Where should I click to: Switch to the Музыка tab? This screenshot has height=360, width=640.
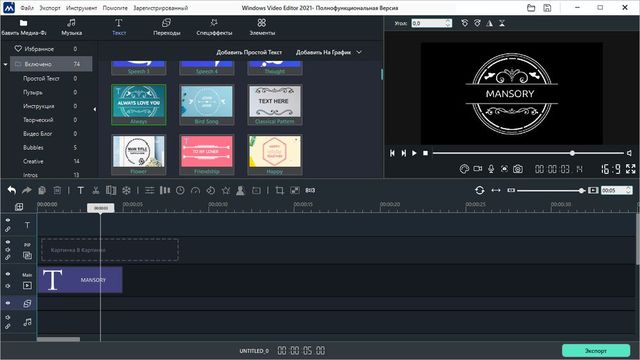(72, 27)
